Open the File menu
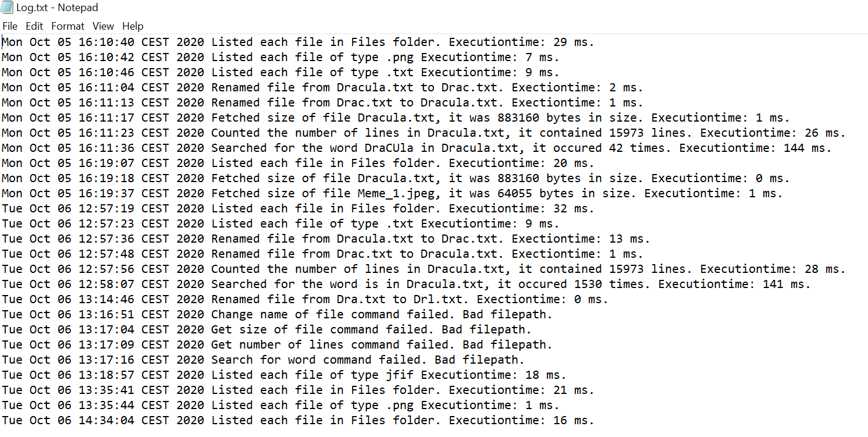 10,26
